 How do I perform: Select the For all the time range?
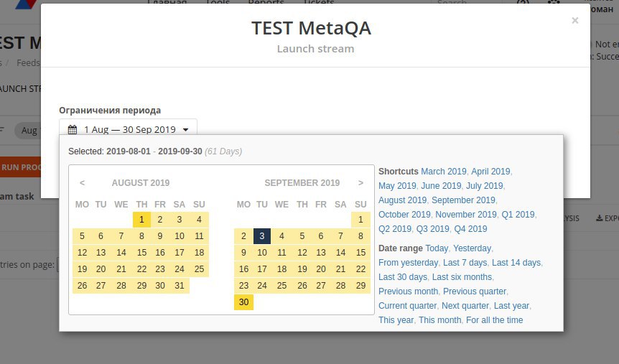tap(494, 320)
